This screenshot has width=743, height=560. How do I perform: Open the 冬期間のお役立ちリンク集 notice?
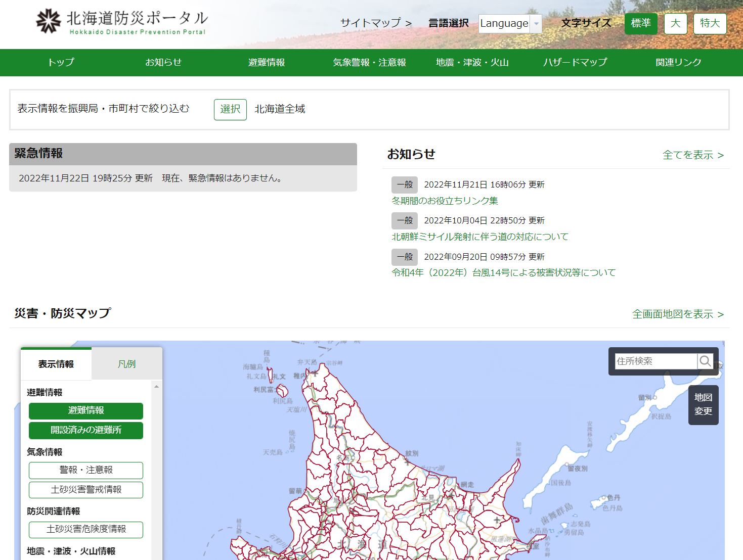[445, 201]
